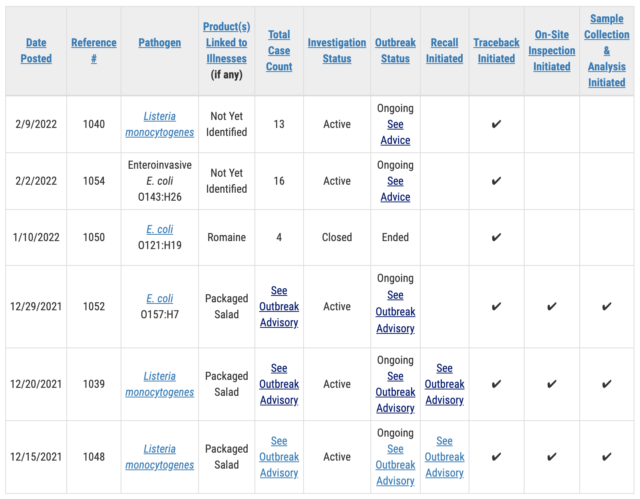Image resolution: width=640 pixels, height=499 pixels.
Task: Click the Recall Initiated column header
Action: pyautogui.click(x=444, y=51)
